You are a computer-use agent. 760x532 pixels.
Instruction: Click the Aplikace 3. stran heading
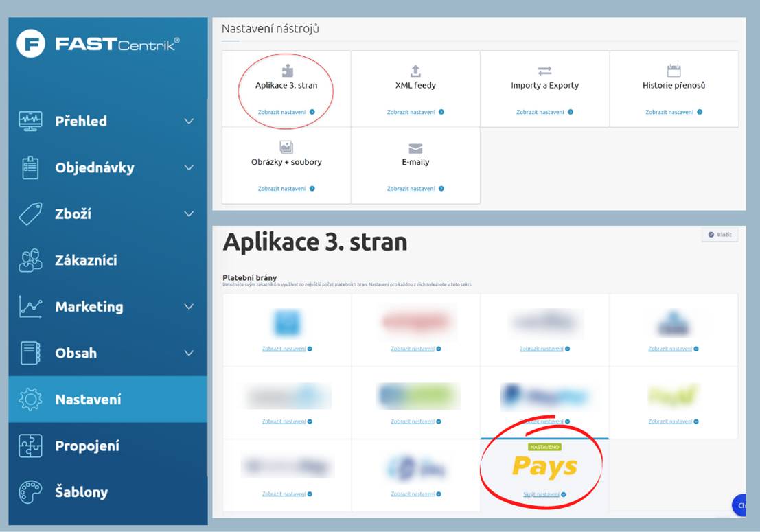(315, 242)
